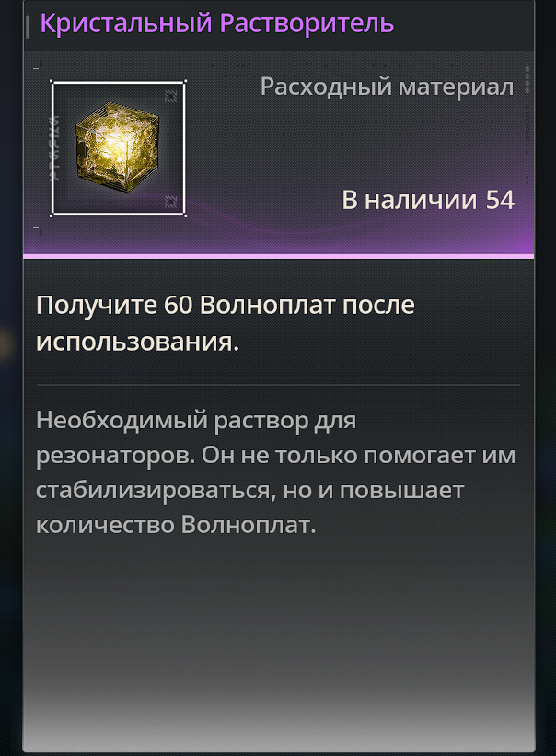Click the corner bracket marker below item frame
This screenshot has height=756, width=556.
point(38,230)
